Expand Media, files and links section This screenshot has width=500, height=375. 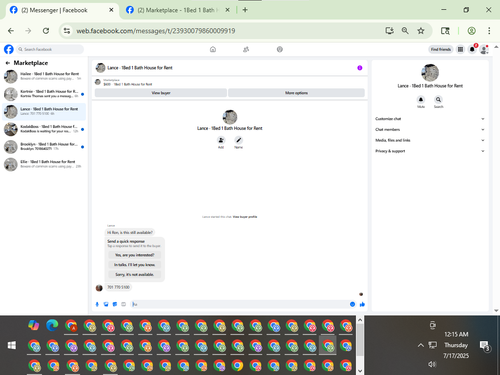430,140
